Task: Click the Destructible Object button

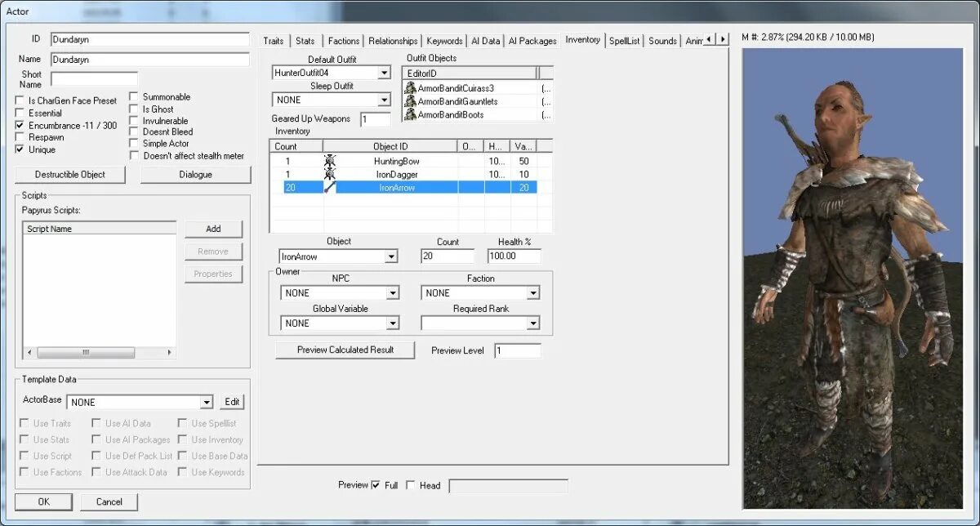Action: pyautogui.click(x=70, y=175)
